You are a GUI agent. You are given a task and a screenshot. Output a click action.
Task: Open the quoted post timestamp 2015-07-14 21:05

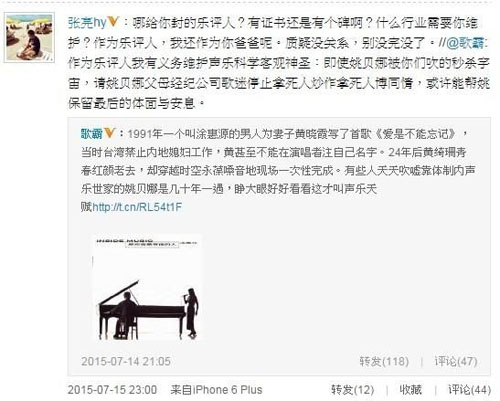(x=126, y=361)
